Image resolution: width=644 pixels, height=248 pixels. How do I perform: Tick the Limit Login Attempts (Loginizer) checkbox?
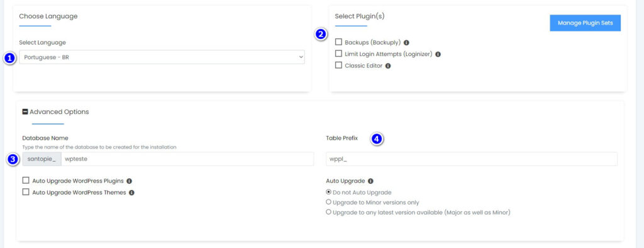(x=338, y=54)
